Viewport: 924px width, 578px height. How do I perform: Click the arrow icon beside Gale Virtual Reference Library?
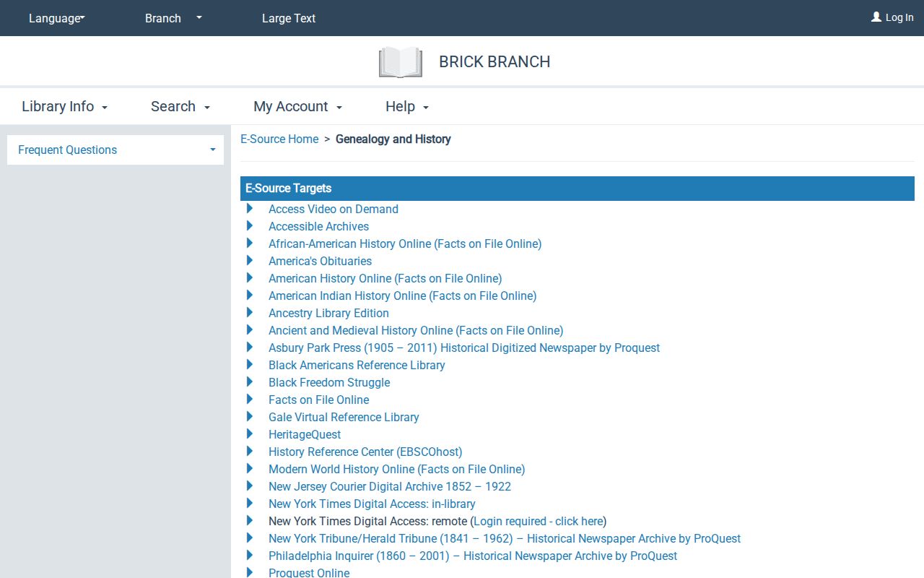(x=250, y=416)
